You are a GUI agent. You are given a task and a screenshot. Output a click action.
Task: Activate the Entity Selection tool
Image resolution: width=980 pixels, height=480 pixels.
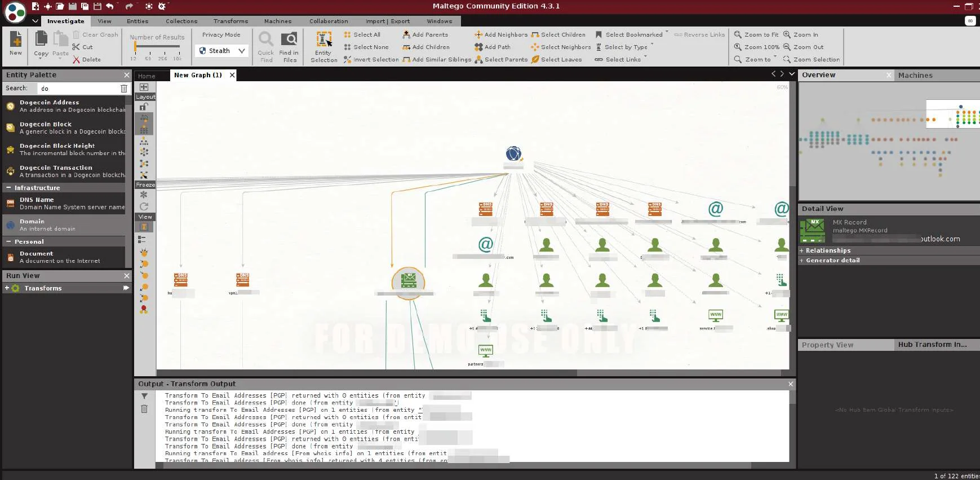pyautogui.click(x=324, y=47)
